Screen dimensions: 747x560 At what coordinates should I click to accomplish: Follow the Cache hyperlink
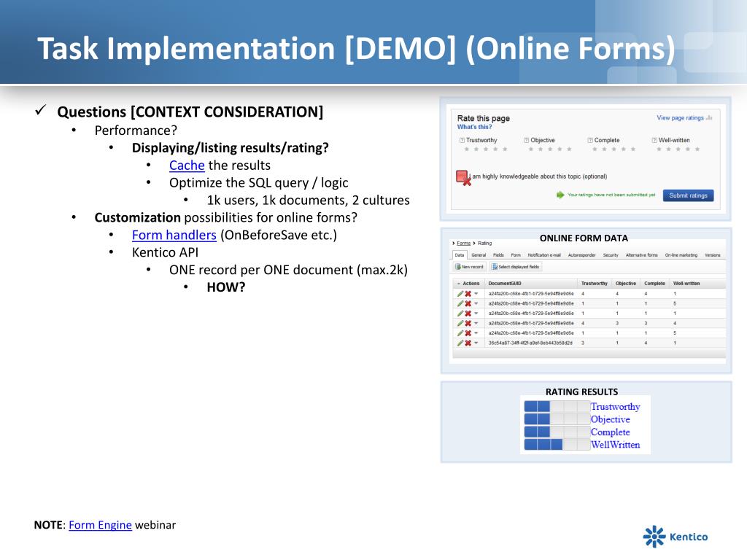(x=187, y=166)
